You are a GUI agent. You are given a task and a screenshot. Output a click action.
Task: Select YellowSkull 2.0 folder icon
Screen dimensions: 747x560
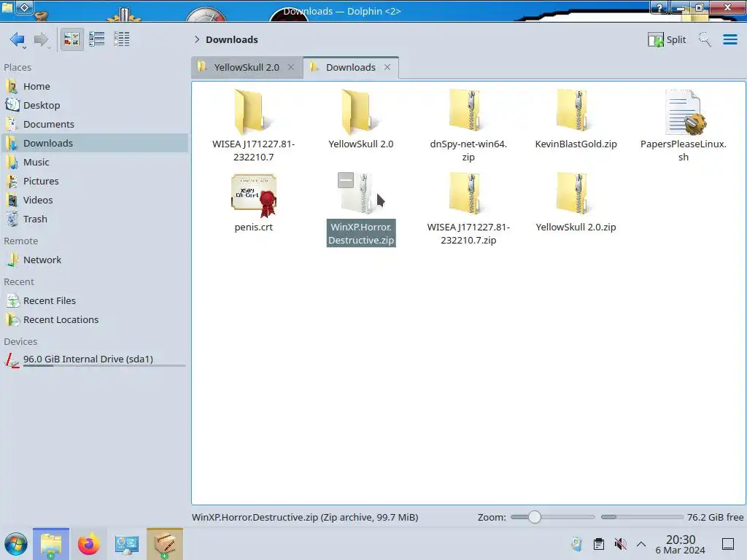click(360, 112)
